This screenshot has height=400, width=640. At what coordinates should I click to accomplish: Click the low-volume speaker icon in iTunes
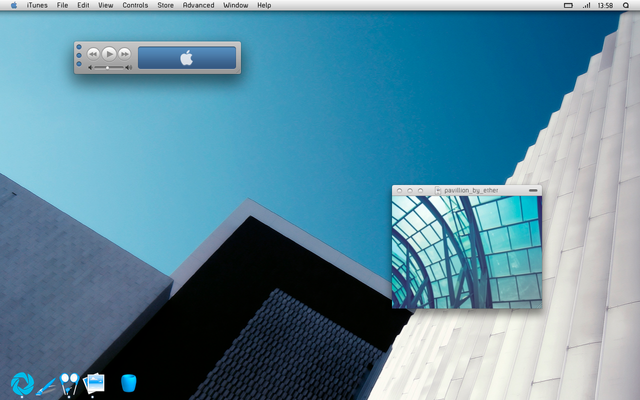pos(91,67)
